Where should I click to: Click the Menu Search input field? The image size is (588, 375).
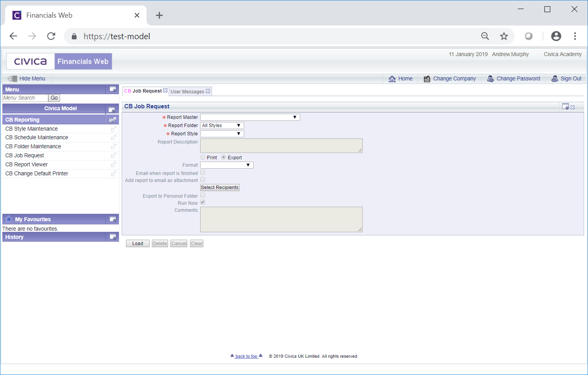[x=25, y=98]
